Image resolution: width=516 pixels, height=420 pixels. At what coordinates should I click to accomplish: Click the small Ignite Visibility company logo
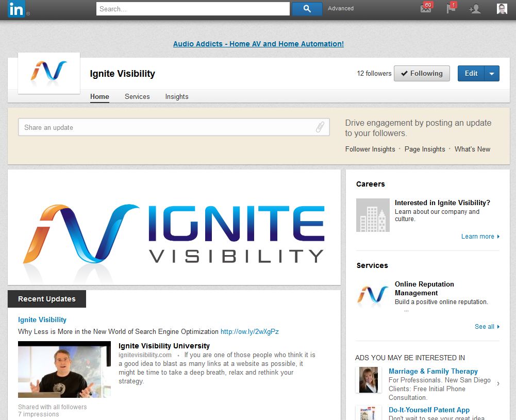[48, 73]
